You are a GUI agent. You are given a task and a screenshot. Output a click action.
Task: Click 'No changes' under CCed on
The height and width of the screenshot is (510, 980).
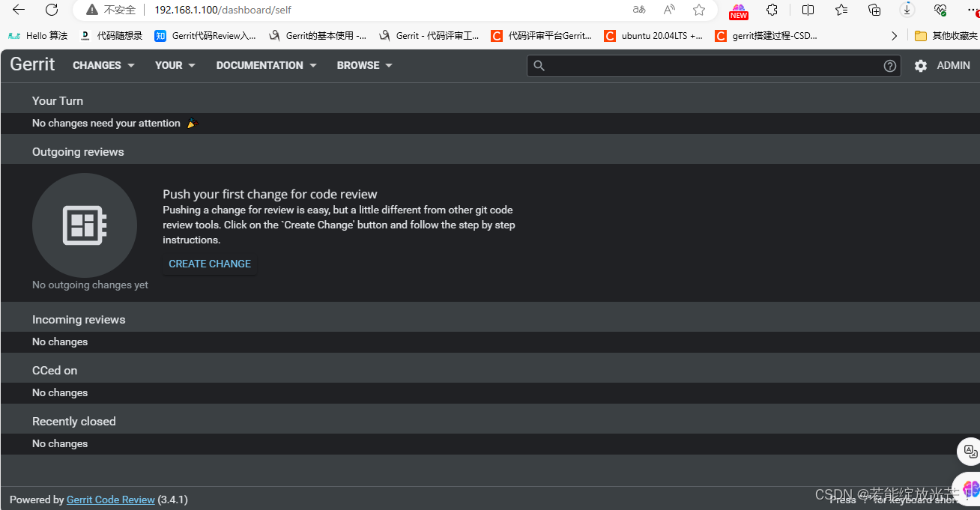[x=60, y=392]
